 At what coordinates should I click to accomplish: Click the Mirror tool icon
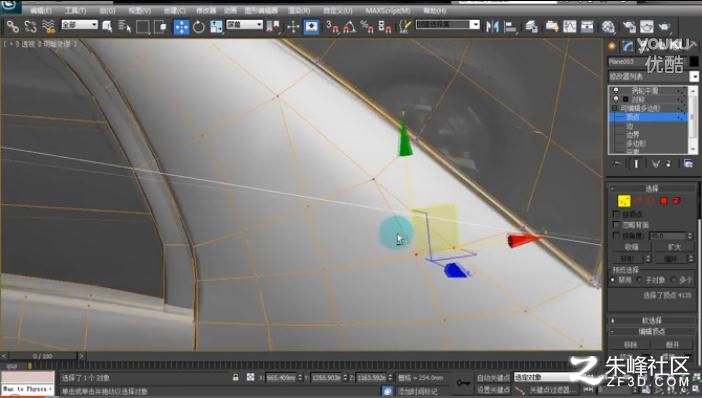pos(492,27)
